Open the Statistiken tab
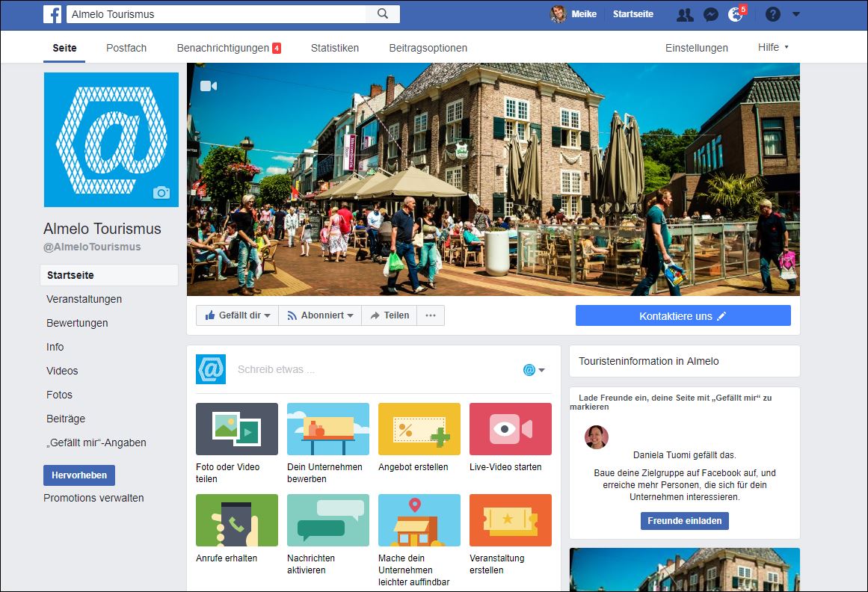868x592 pixels. tap(335, 48)
